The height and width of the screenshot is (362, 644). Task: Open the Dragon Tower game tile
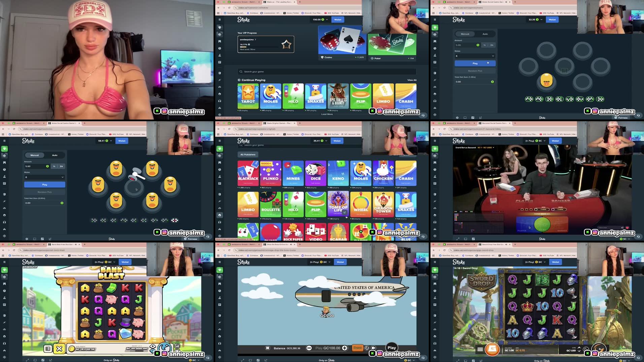(x=383, y=204)
